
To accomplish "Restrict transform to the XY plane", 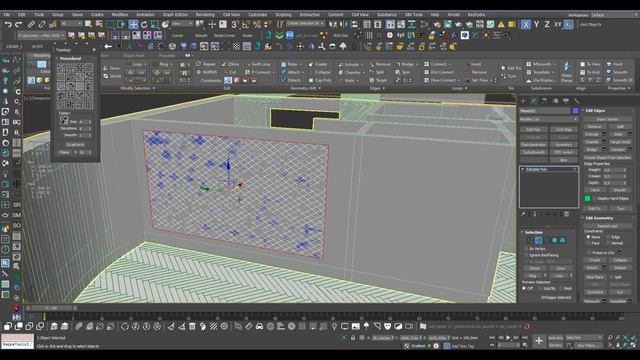I will click(558, 24).
